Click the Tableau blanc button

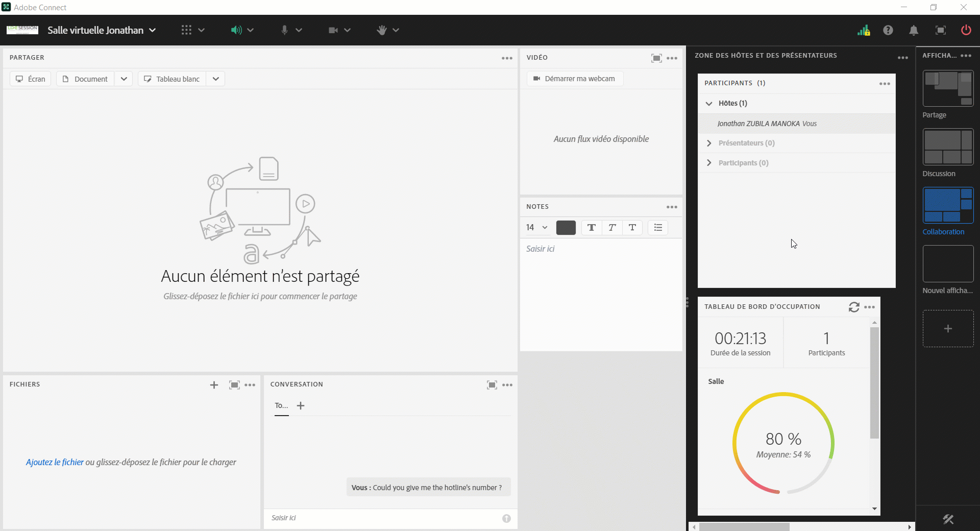coord(172,79)
